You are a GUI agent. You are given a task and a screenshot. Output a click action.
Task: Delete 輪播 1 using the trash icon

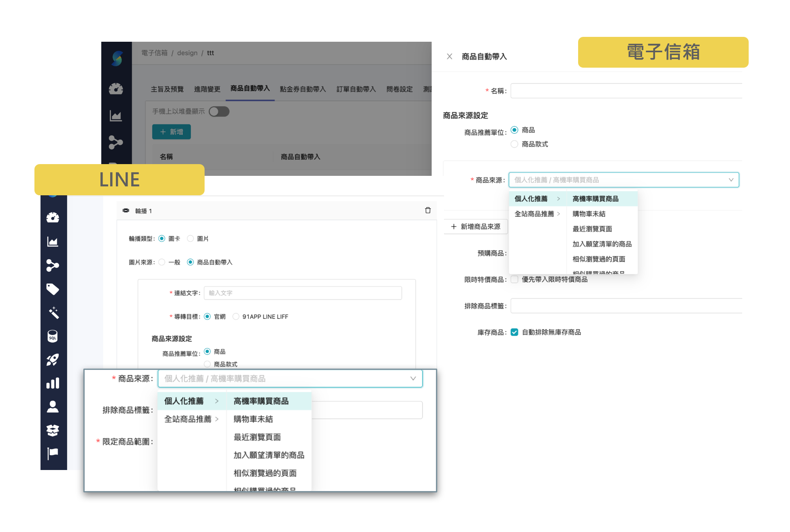428,210
